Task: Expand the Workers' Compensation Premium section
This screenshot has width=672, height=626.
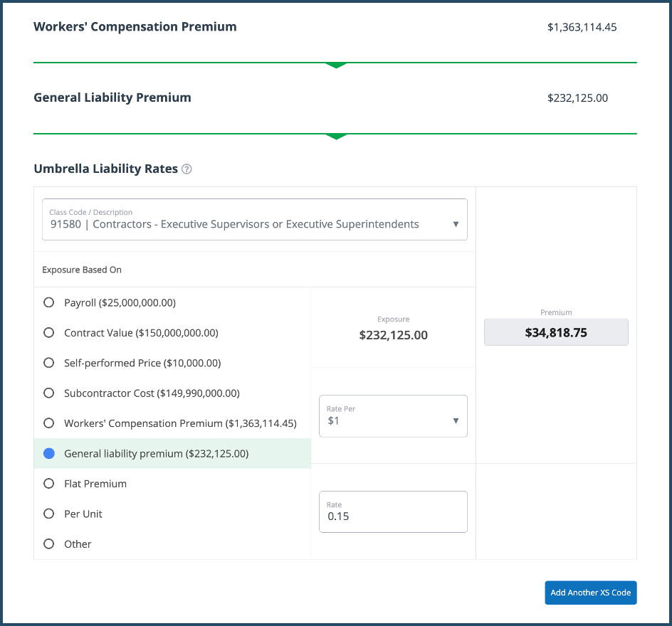Action: pyautogui.click(x=335, y=65)
